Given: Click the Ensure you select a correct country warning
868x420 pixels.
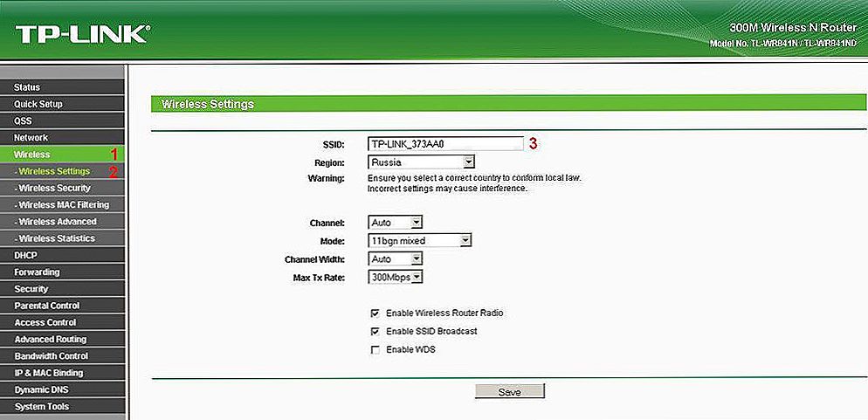Looking at the screenshot, I should click(475, 179).
